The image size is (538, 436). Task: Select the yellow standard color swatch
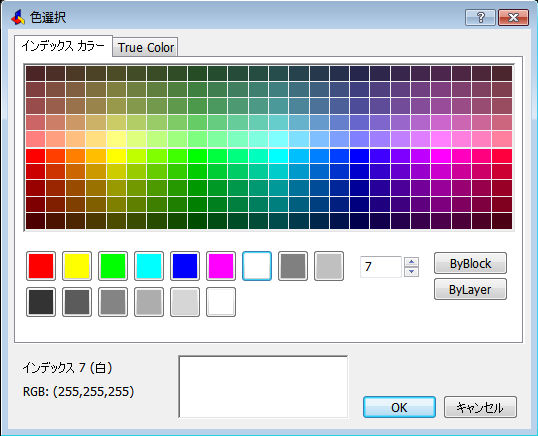coord(77,266)
